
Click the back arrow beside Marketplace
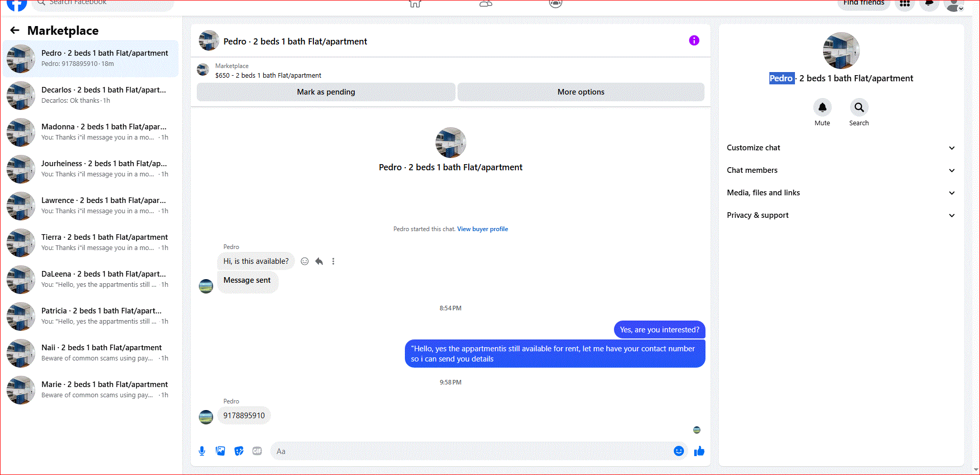pyautogui.click(x=15, y=30)
